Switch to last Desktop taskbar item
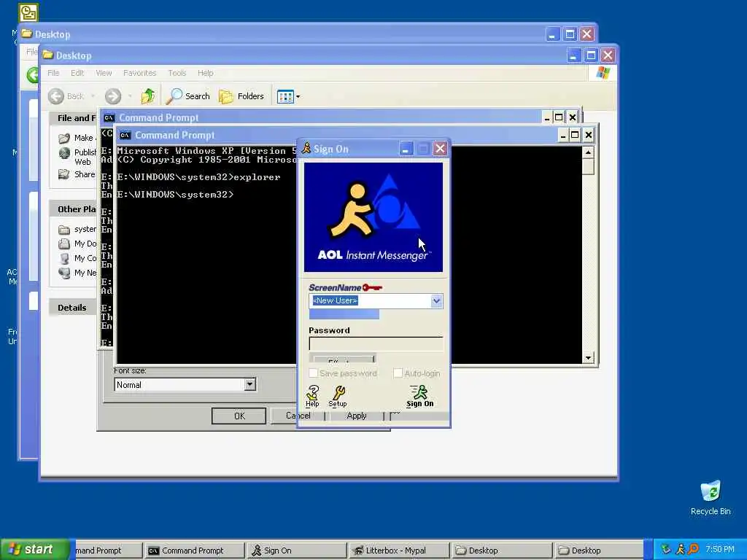The image size is (747, 560). coord(598,551)
